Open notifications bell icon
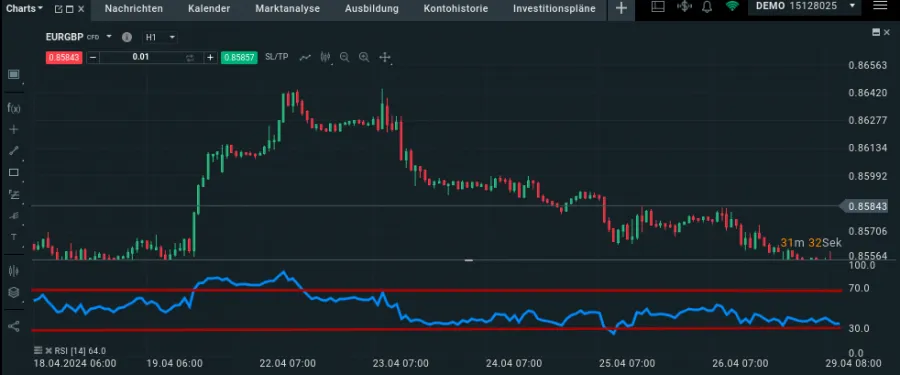The height and width of the screenshot is (375, 900). point(707,7)
